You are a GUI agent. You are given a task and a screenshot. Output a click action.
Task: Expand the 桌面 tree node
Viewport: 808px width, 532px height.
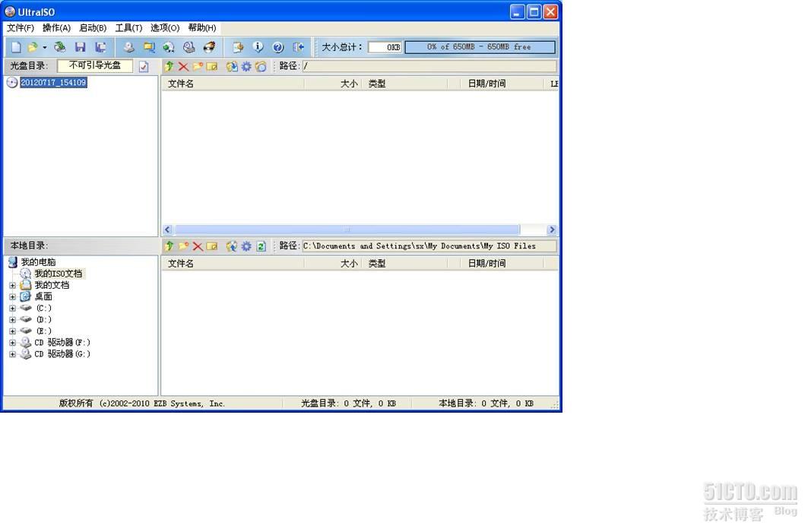pyautogui.click(x=12, y=296)
